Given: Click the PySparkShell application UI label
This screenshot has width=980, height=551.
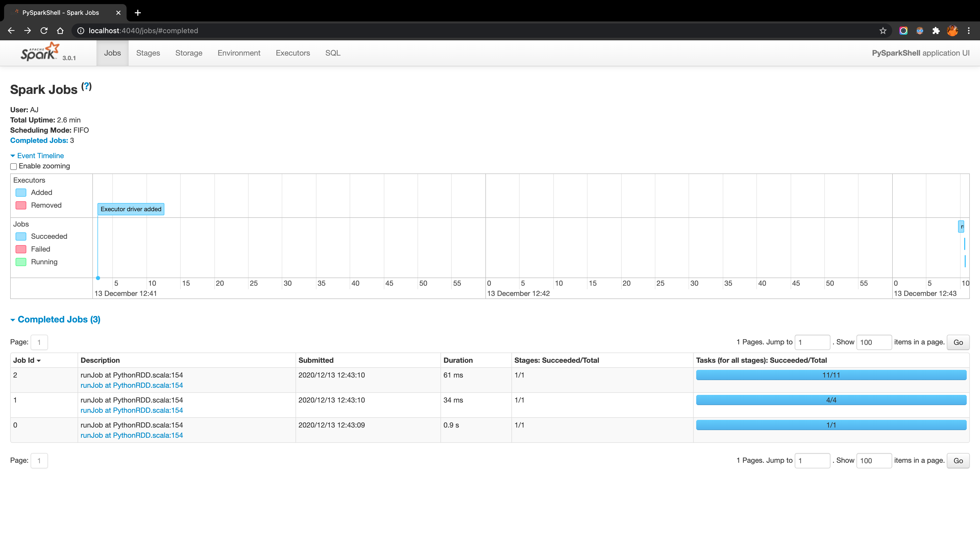Looking at the screenshot, I should pos(921,53).
